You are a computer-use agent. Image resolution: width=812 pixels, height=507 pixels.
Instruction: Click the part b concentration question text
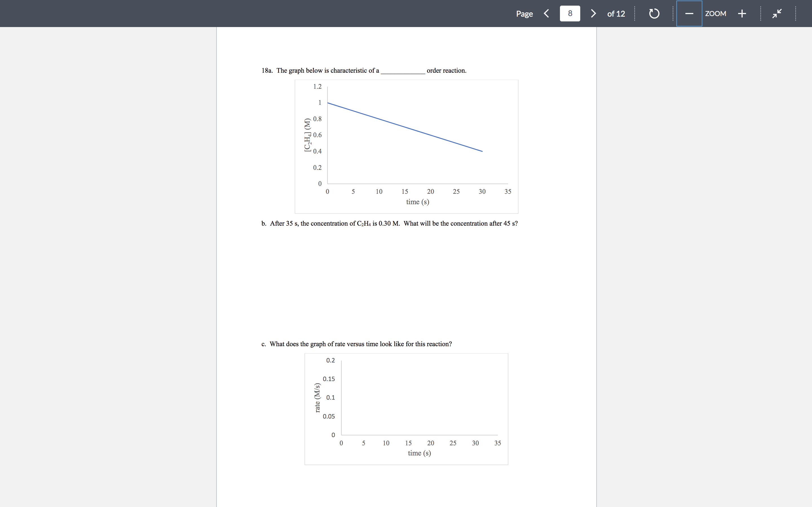389,223
